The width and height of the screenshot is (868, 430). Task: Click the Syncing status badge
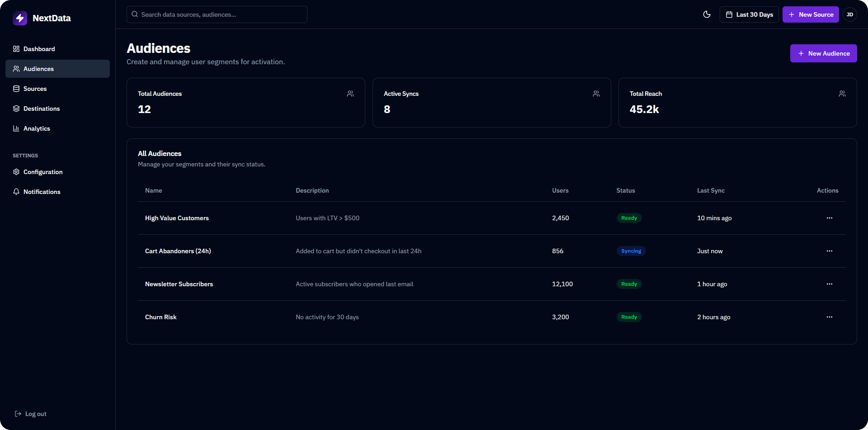(631, 251)
